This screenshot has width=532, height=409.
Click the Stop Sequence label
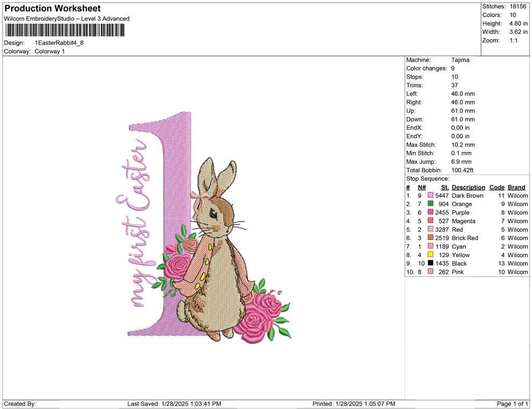pos(428,179)
